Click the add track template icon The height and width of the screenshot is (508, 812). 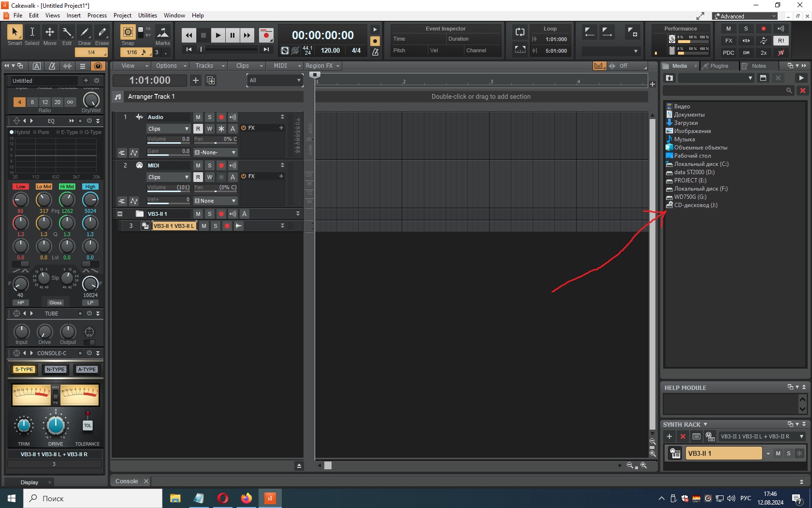tap(211, 80)
